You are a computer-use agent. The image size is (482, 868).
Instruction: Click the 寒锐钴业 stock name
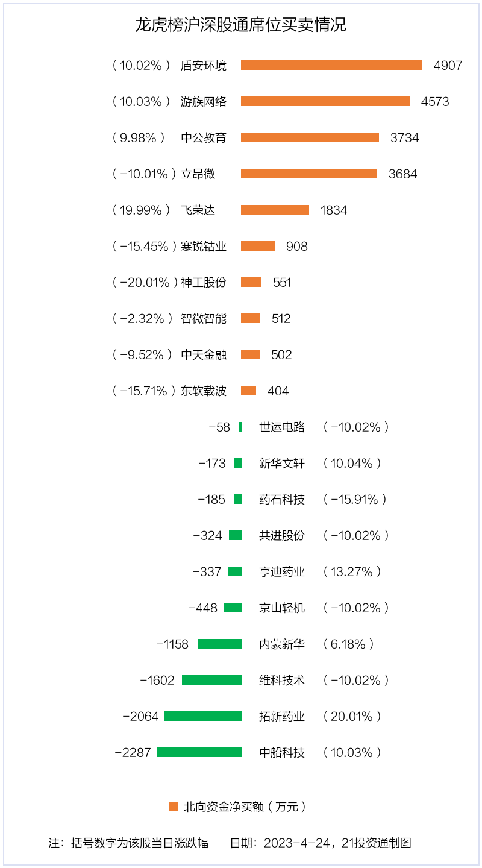coord(204,246)
